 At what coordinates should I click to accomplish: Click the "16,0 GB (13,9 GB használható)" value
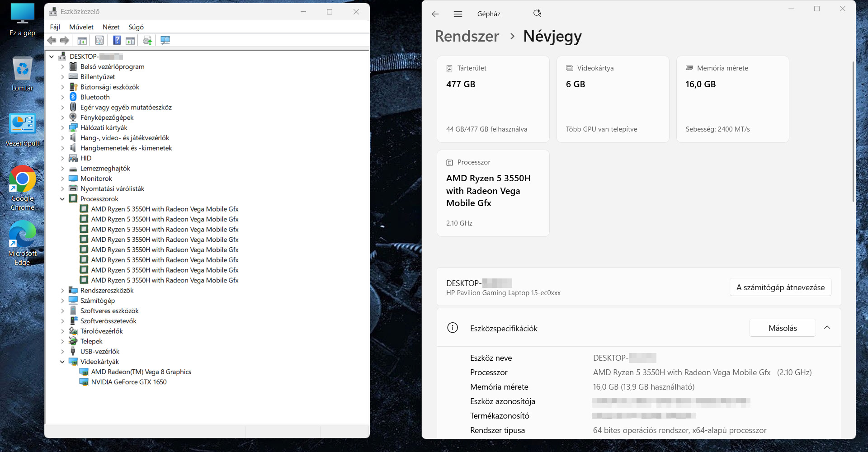point(644,387)
